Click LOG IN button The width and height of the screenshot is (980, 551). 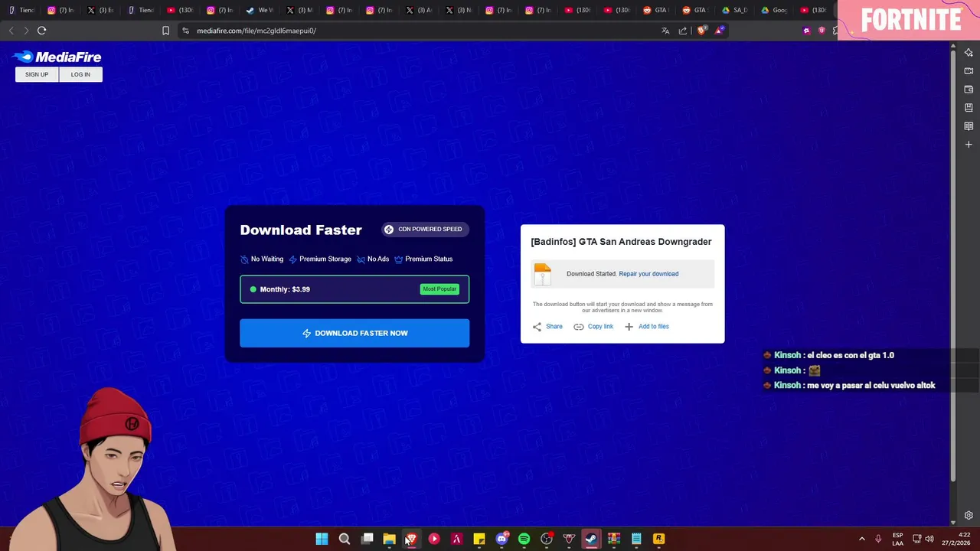pyautogui.click(x=80, y=74)
